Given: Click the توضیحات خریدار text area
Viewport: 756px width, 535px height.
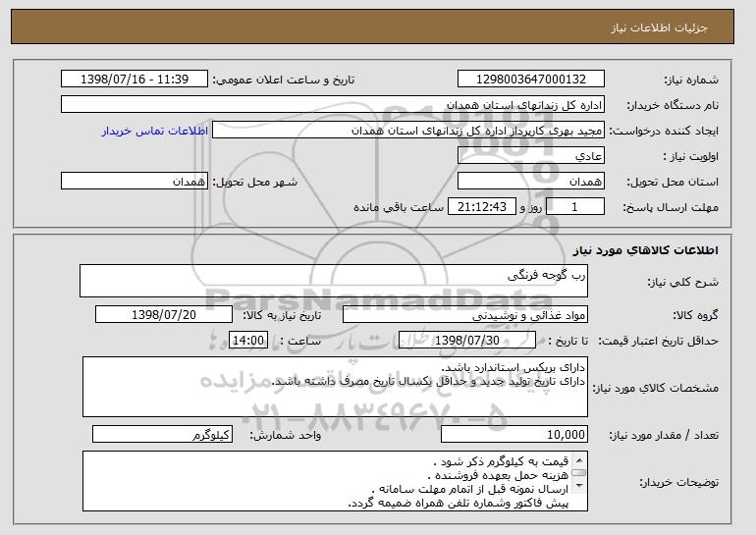Looking at the screenshot, I should point(335,481).
